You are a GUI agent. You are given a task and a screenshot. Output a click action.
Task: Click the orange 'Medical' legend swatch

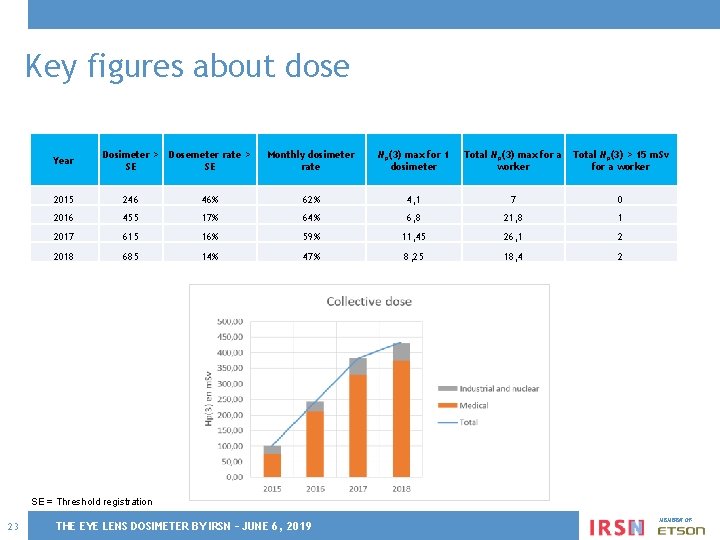pyautogui.click(x=447, y=405)
